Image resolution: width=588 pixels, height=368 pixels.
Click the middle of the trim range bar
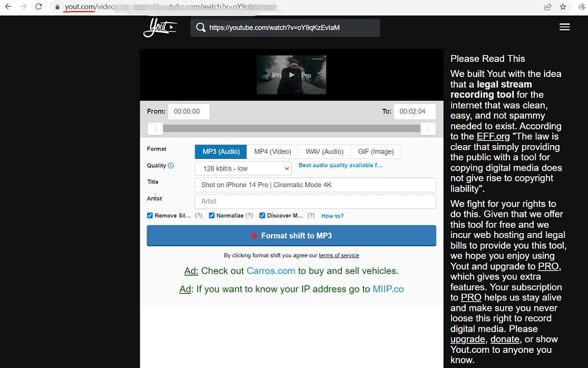click(292, 129)
